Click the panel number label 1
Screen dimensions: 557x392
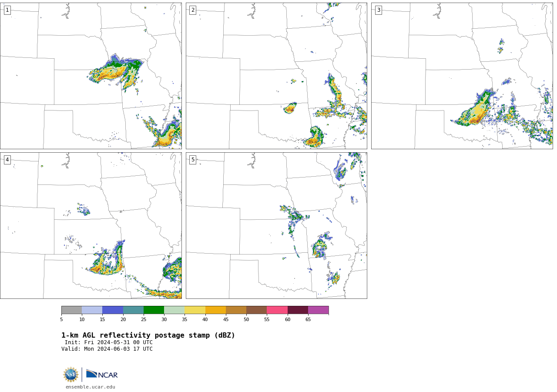tap(7, 10)
